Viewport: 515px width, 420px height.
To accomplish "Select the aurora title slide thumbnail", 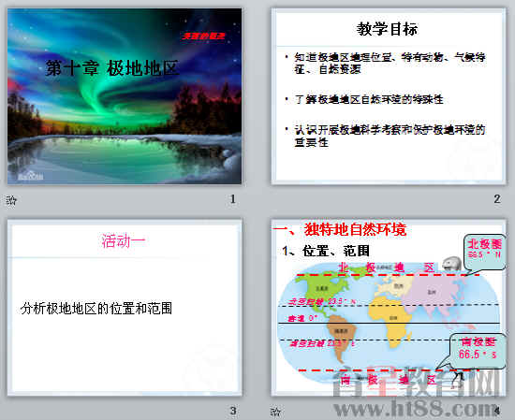I will pos(125,96).
